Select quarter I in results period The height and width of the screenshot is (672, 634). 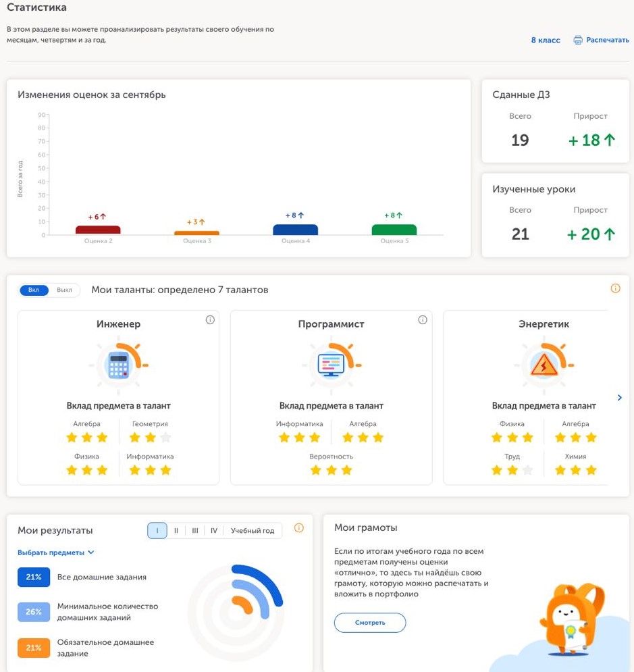coord(157,531)
